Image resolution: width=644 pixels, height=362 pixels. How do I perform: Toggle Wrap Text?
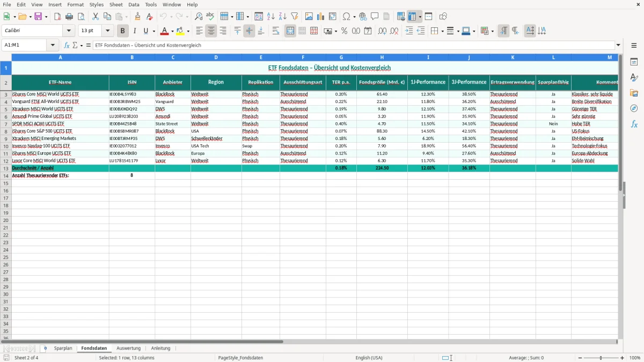(x=275, y=31)
